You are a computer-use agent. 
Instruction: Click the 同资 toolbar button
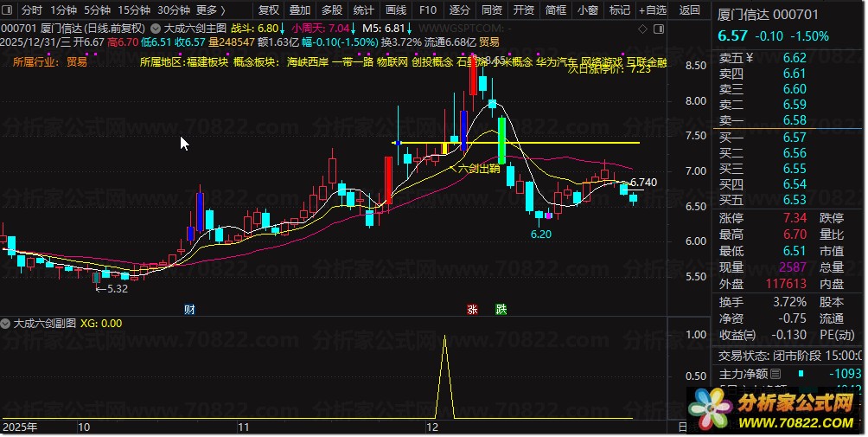pyautogui.click(x=492, y=10)
